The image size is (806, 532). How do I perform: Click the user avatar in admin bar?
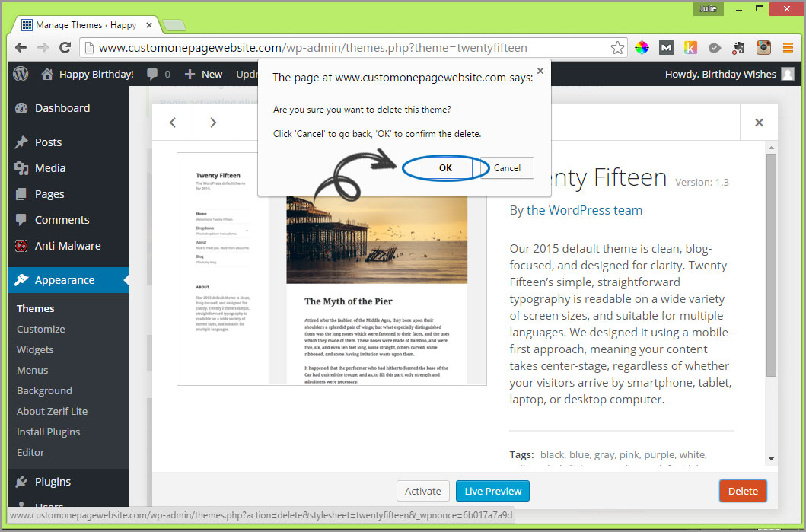787,74
